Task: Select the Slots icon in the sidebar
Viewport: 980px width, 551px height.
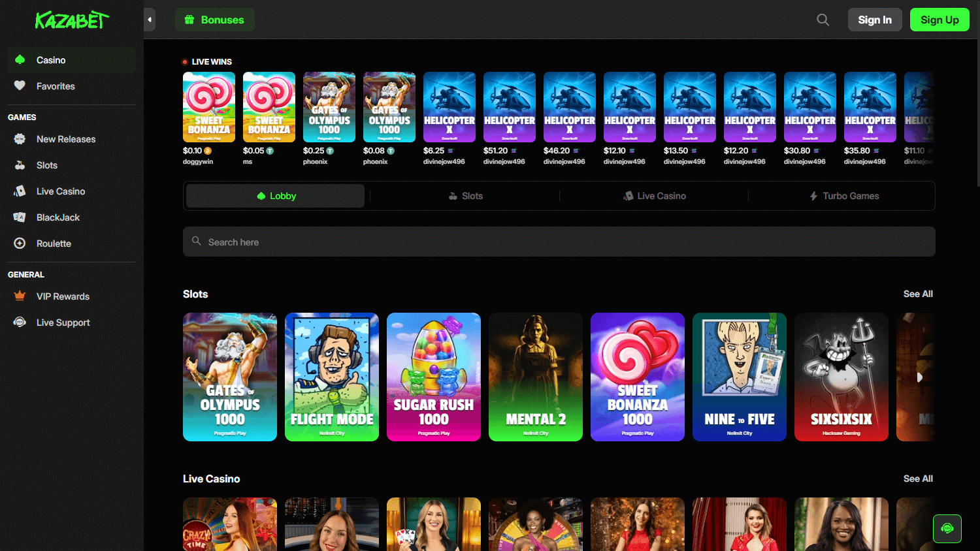Action: point(20,165)
